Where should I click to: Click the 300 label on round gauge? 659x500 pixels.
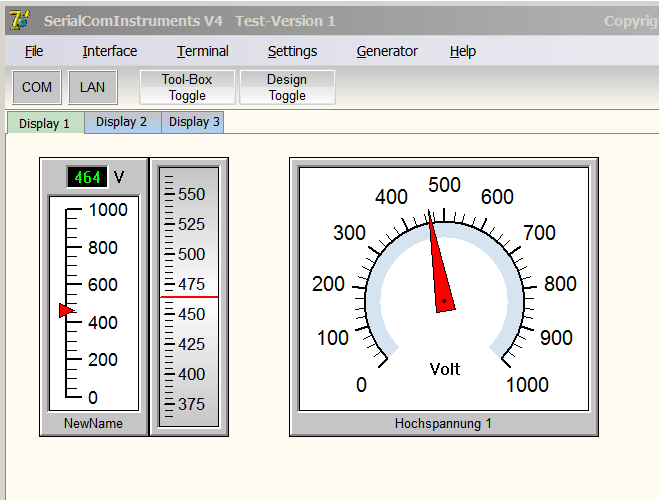(350, 232)
